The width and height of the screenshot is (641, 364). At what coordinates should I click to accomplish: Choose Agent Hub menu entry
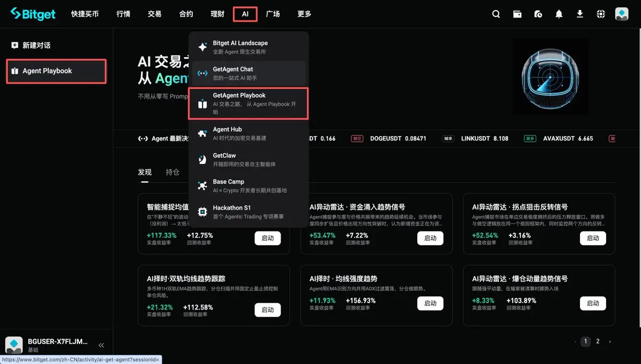(x=249, y=133)
